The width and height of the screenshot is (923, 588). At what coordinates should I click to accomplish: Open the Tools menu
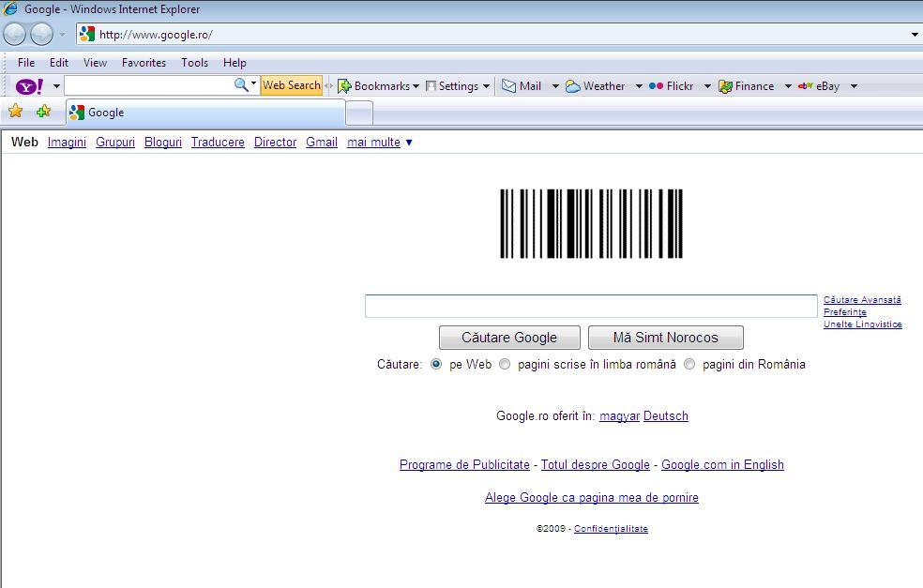(194, 63)
